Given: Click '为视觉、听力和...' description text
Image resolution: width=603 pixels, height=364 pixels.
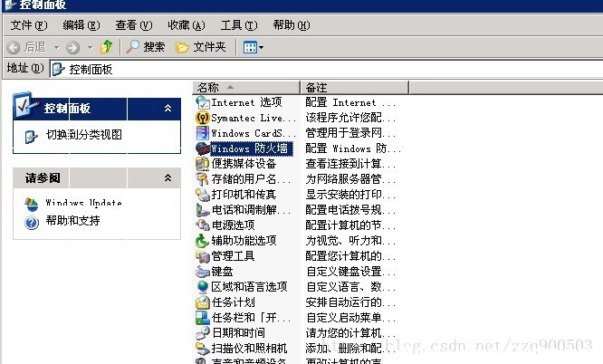Looking at the screenshot, I should pyautogui.click(x=350, y=241).
